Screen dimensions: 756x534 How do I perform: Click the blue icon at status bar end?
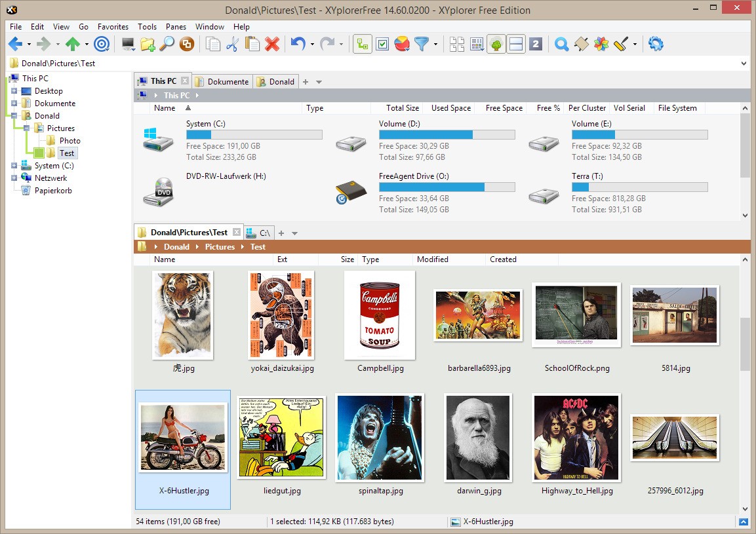(x=744, y=522)
